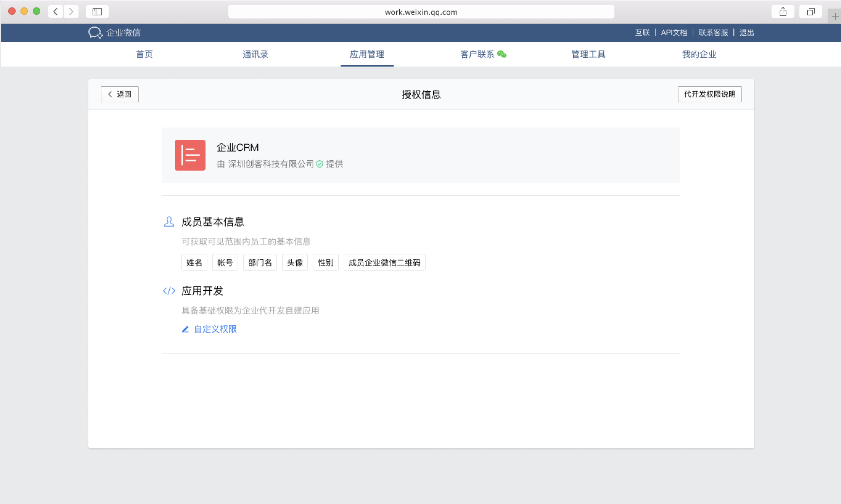Viewport: 841px width, 504px height.
Task: Open a new tab with plus button
Action: [x=835, y=16]
